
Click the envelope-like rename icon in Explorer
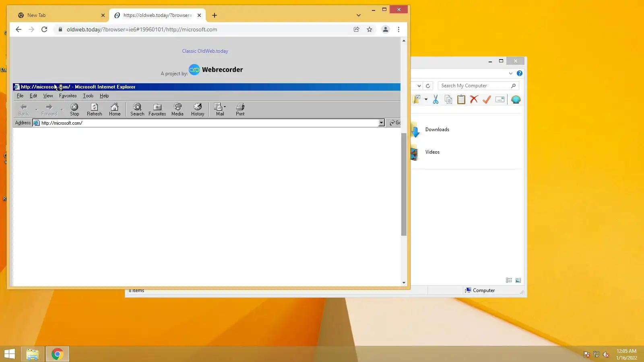[x=500, y=99]
